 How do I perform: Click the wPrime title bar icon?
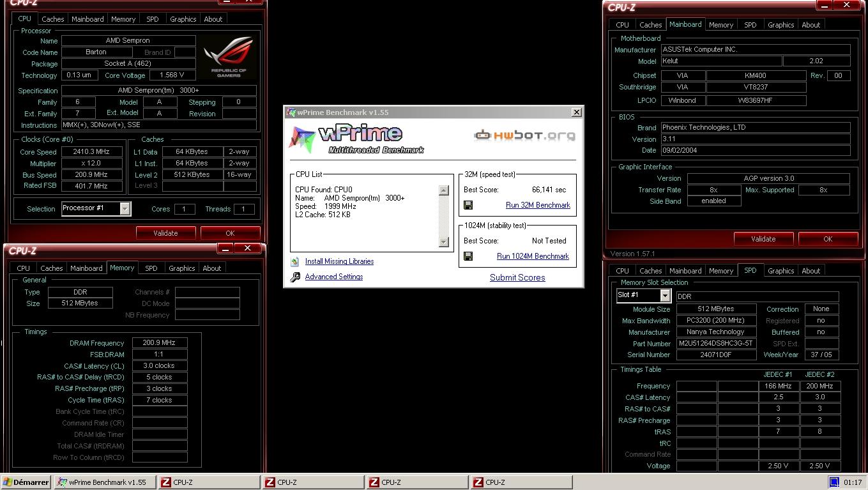click(291, 112)
